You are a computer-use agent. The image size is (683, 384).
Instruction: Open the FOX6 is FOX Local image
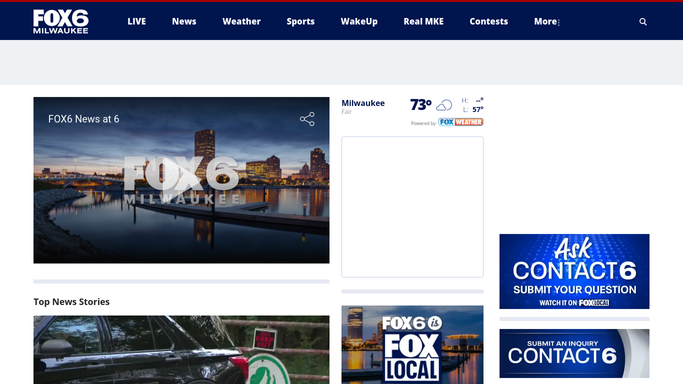pos(412,345)
